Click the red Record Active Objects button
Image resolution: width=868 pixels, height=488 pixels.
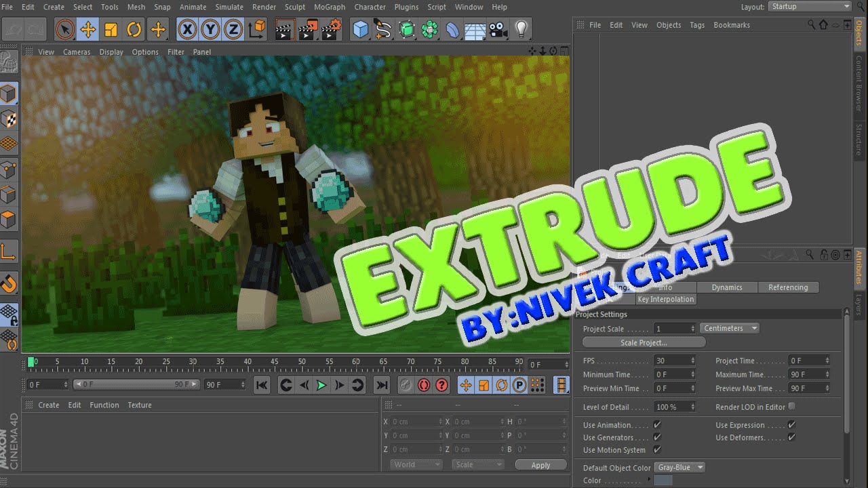[424, 385]
